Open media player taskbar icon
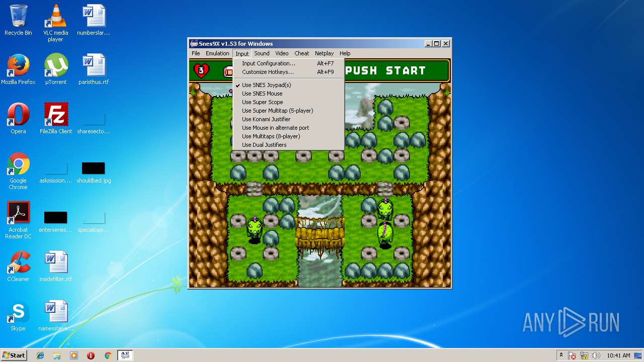This screenshot has width=644, height=362. pos(74,355)
